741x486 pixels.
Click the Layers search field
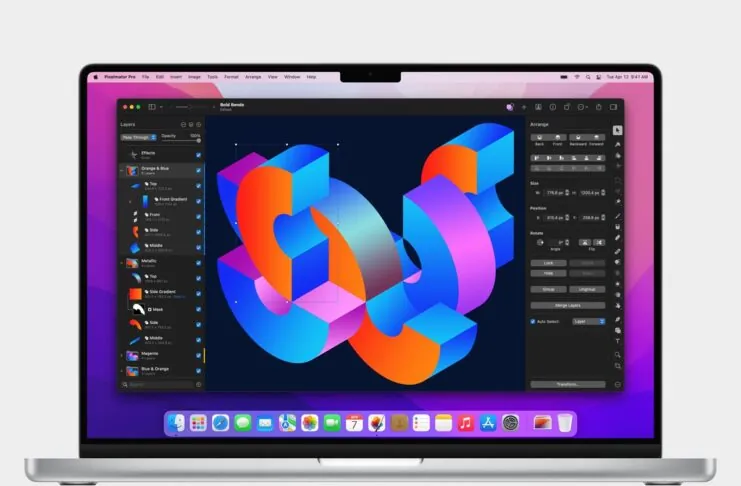pyautogui.click(x=161, y=385)
